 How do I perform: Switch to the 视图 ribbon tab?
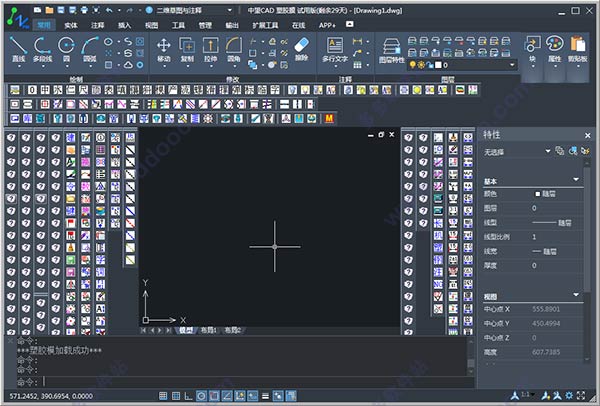pos(152,25)
